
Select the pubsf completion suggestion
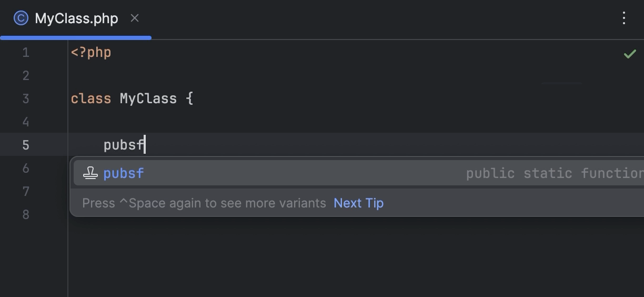124,173
